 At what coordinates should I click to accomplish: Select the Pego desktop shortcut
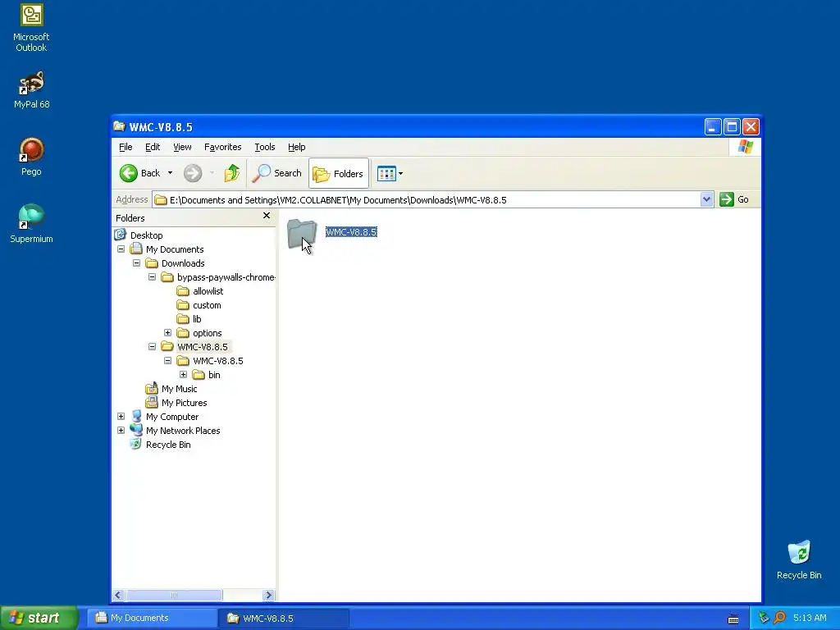[x=31, y=157]
